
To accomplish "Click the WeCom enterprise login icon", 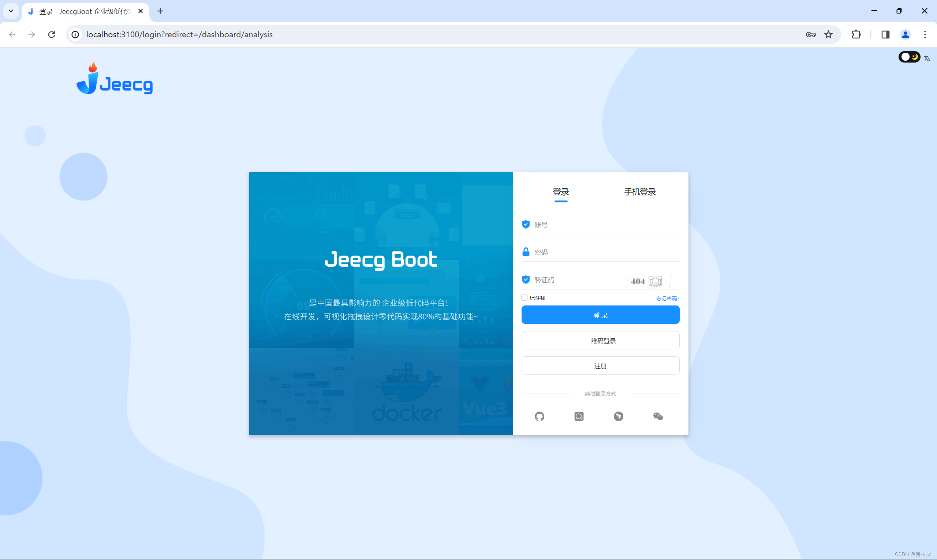I will pyautogui.click(x=579, y=416).
